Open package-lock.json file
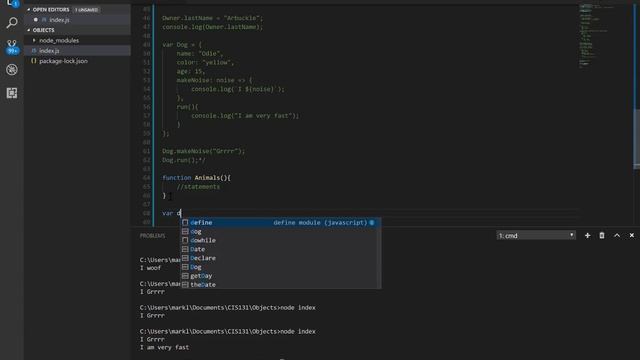This screenshot has width=640, height=360. (x=63, y=61)
